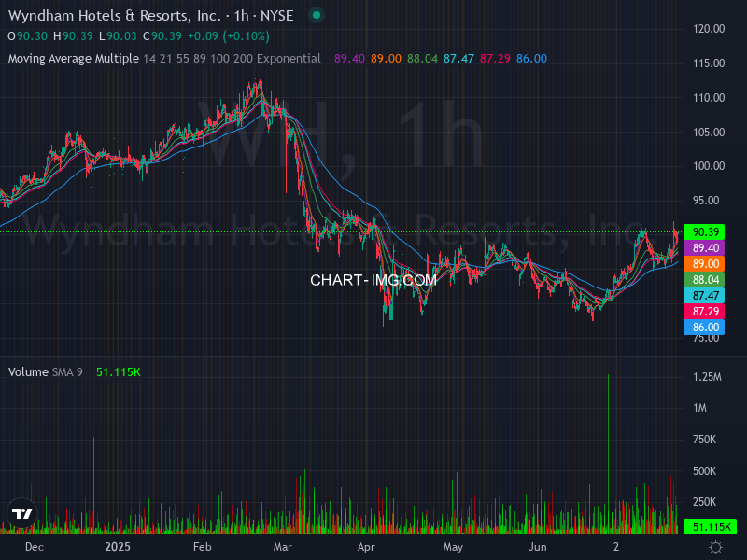Click the 100.00 price axis label
The image size is (747, 560).
point(709,166)
